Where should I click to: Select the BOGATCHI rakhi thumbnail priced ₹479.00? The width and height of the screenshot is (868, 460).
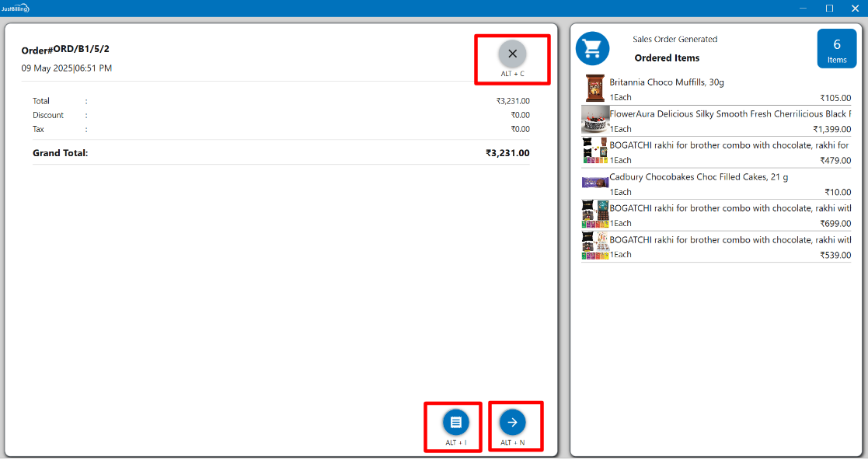[x=595, y=152]
